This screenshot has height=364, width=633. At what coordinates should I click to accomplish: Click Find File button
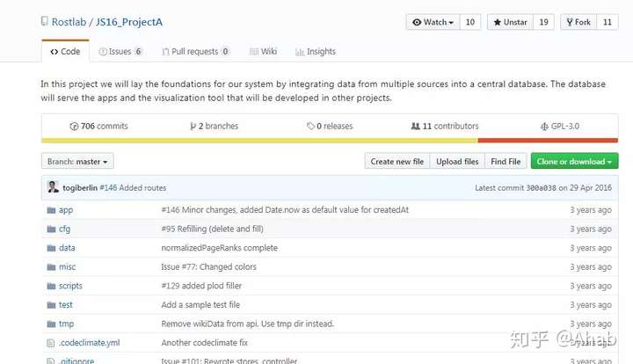[506, 162]
